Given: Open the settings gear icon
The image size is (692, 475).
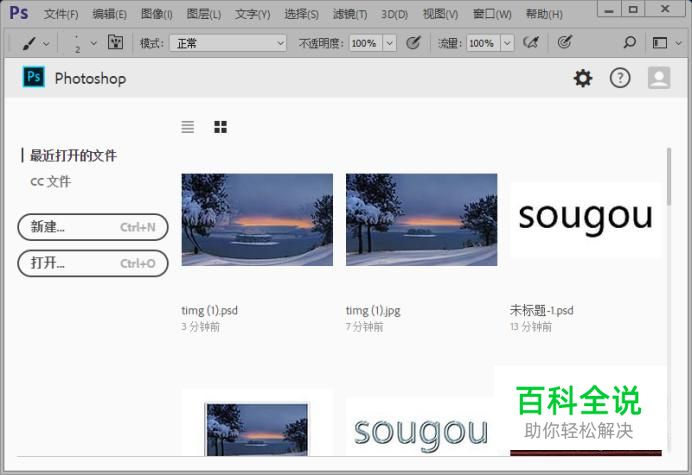Looking at the screenshot, I should (x=583, y=78).
